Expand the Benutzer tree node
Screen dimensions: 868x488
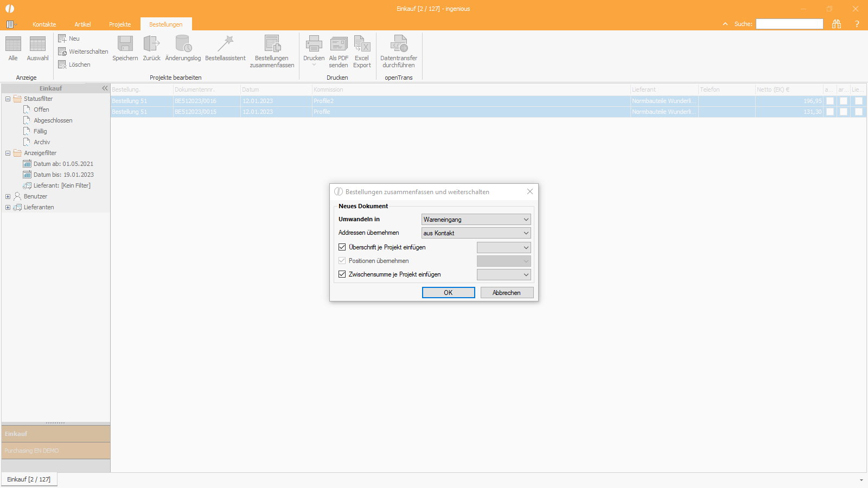click(8, 196)
